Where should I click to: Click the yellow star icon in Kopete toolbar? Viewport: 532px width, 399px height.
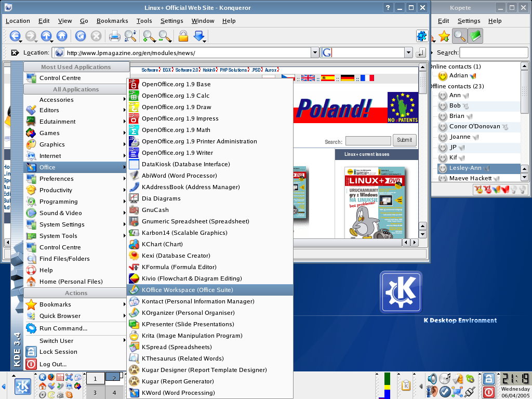pyautogui.click(x=444, y=36)
